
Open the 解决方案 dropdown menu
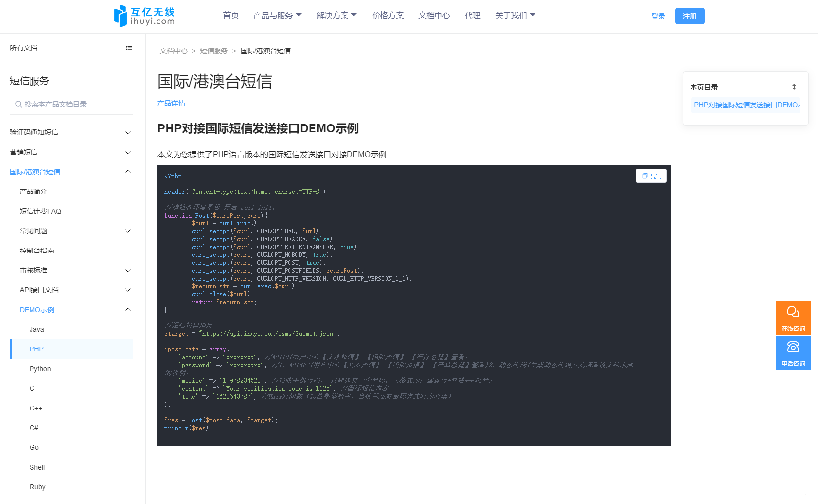click(x=337, y=16)
